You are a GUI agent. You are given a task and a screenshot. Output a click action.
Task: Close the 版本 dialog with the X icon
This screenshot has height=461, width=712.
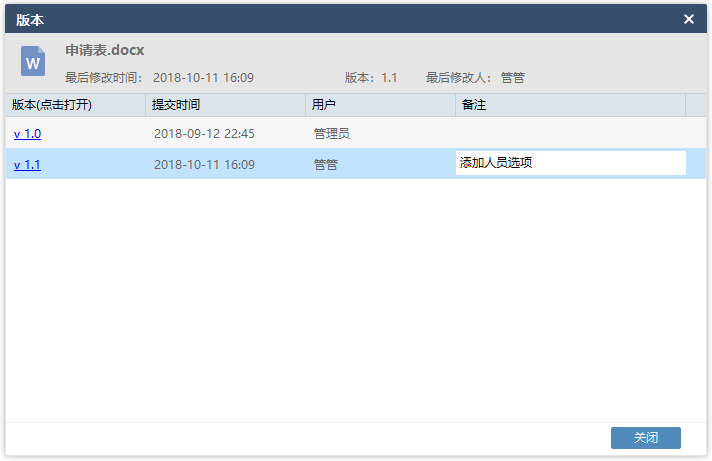688,19
